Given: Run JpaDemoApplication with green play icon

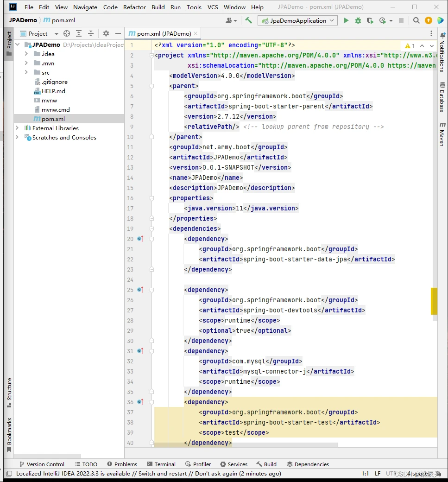Looking at the screenshot, I should click(x=346, y=20).
